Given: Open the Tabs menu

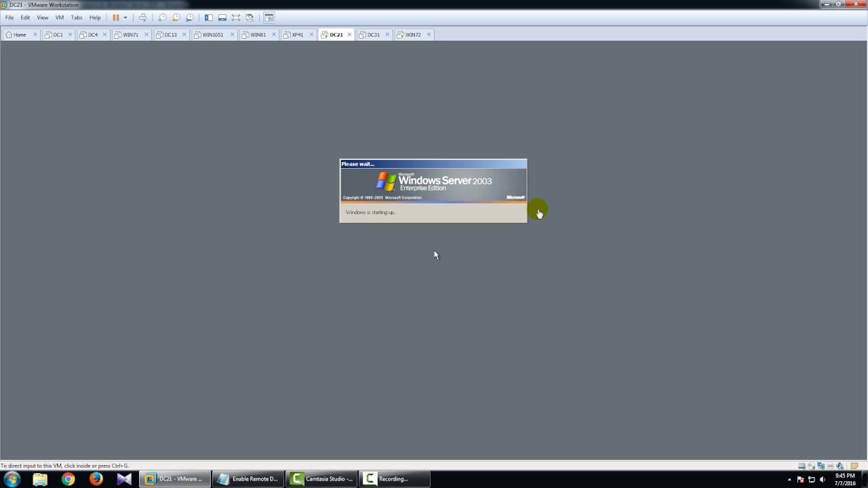Looking at the screenshot, I should point(77,18).
